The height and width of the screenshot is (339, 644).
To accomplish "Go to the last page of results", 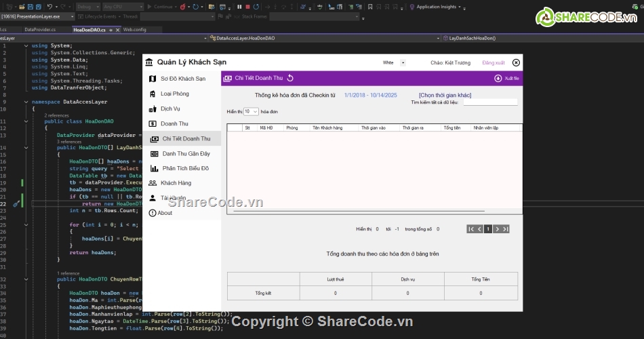I will pos(505,229).
